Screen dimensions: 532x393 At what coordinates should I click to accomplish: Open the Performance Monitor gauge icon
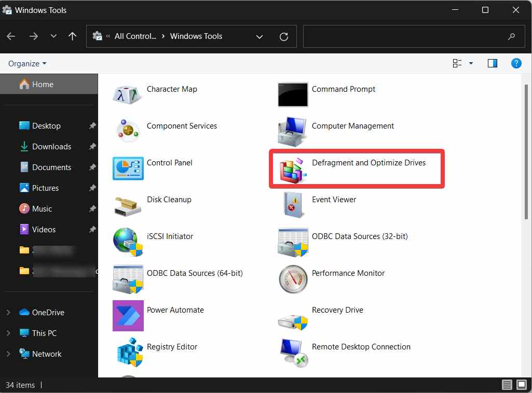[293, 279]
